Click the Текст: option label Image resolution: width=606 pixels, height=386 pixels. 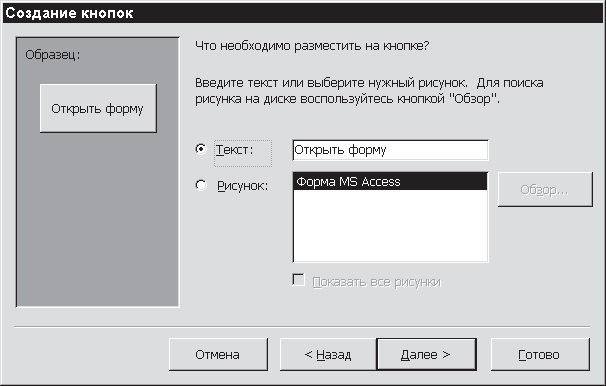[235, 150]
